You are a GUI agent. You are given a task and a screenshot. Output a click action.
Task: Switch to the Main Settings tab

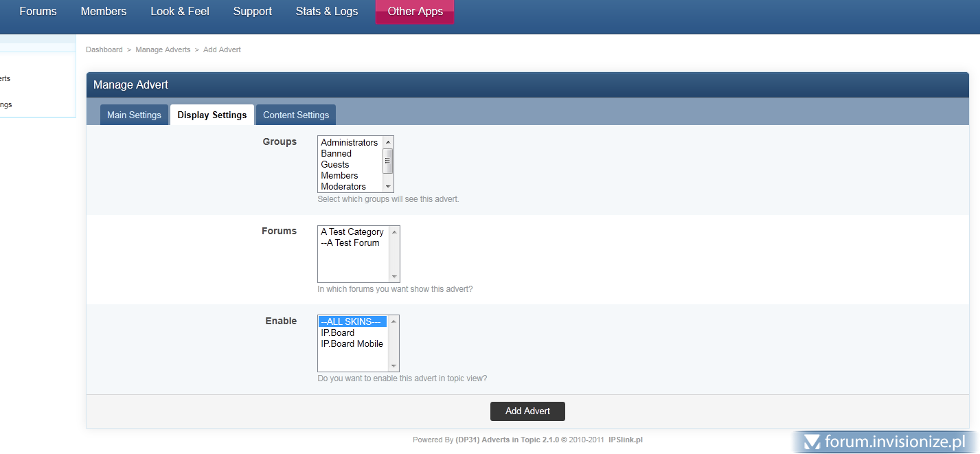click(x=134, y=115)
